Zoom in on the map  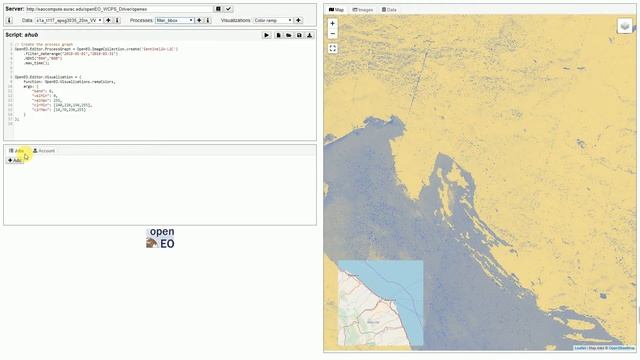tap(333, 24)
